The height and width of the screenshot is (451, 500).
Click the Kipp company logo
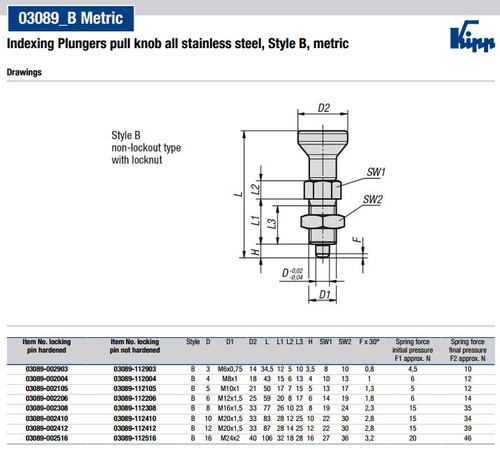pyautogui.click(x=472, y=36)
